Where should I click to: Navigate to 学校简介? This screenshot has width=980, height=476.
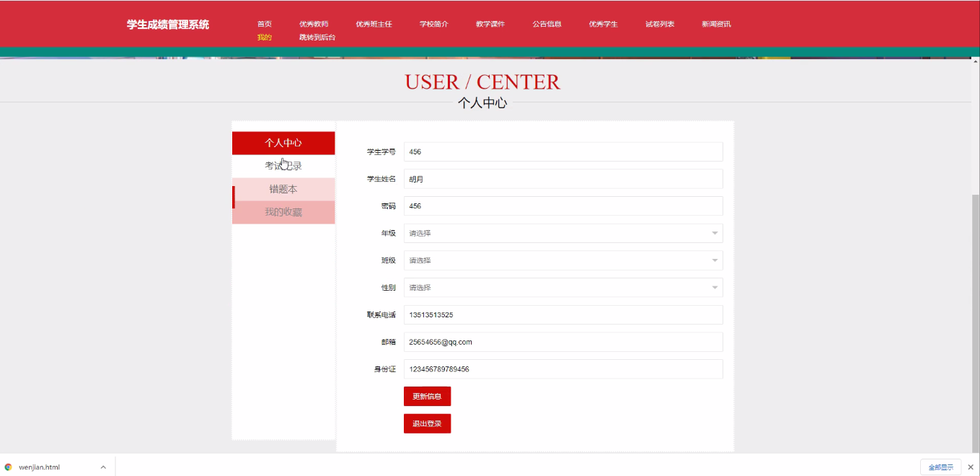[433, 23]
